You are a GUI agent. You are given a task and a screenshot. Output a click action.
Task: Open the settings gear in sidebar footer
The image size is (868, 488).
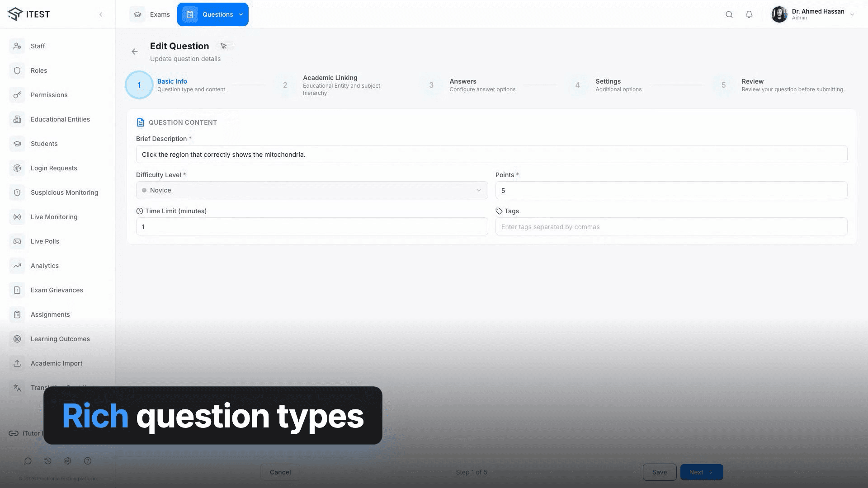(x=68, y=461)
